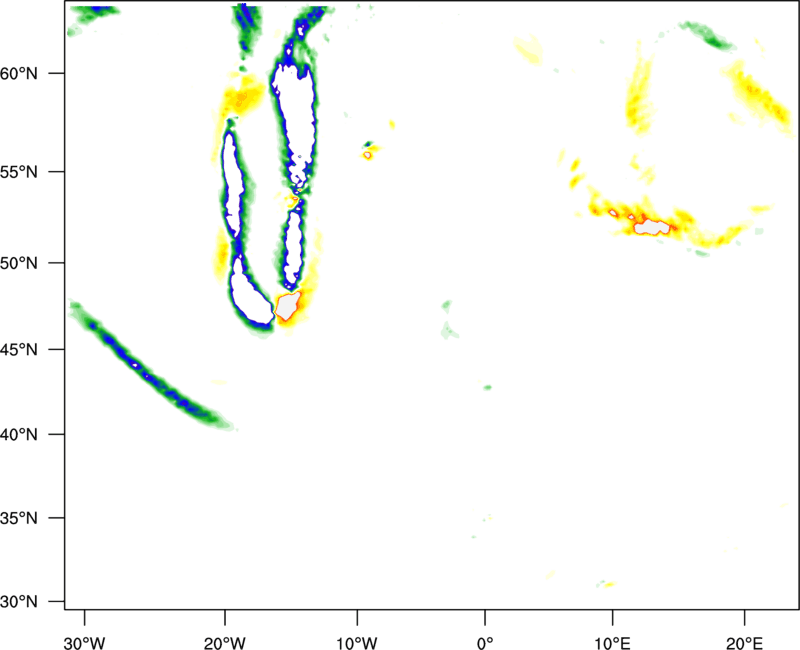Viewport: 800px width, 650px height.
Task: Click the 60°N latitude label
Action: point(19,73)
